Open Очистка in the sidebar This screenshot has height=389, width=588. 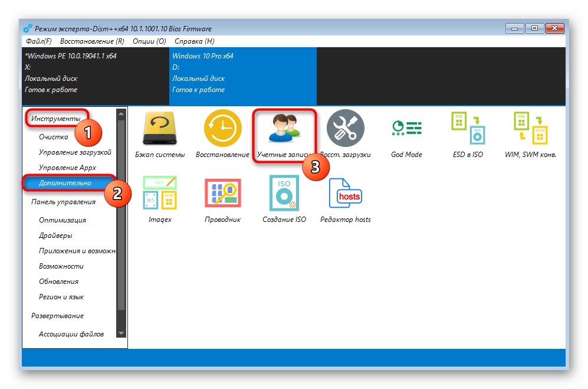coord(54,137)
